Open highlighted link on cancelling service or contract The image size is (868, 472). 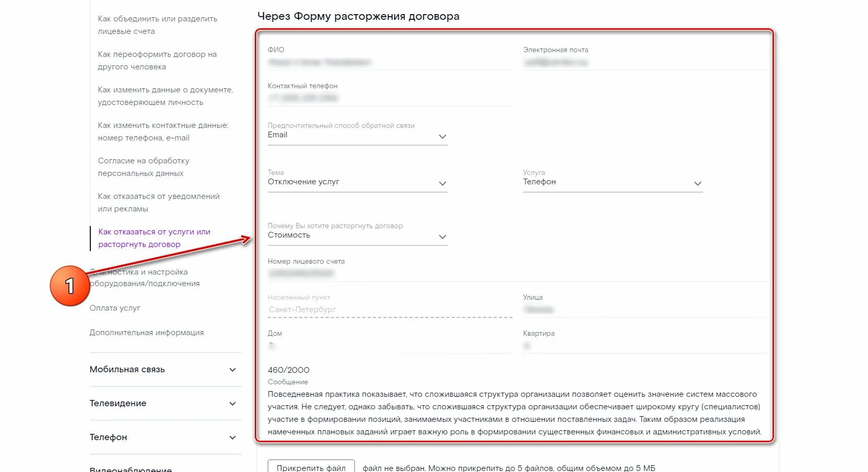[154, 238]
